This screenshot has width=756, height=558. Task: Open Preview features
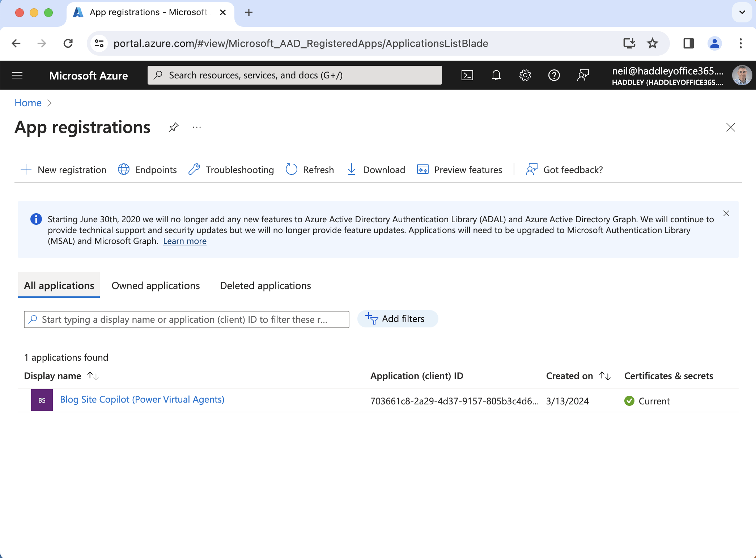459,169
